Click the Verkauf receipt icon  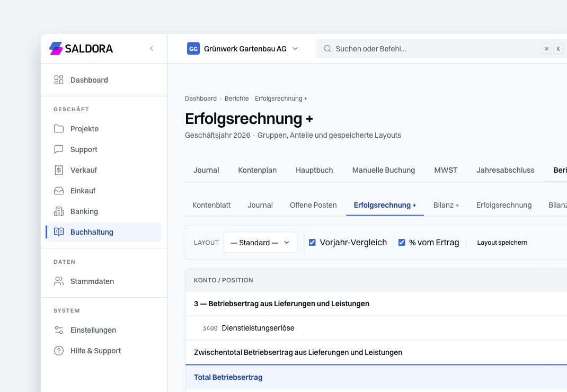tap(59, 170)
